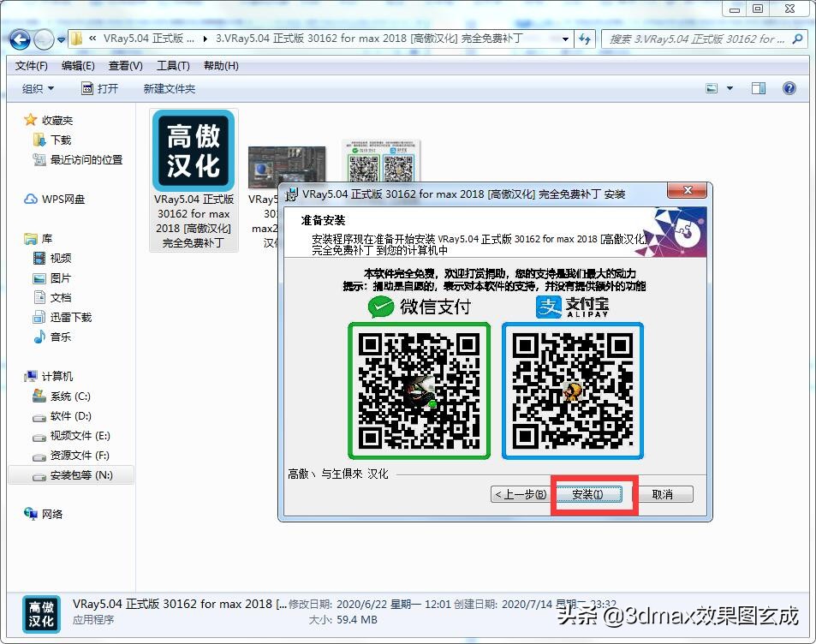This screenshot has height=644, width=816.
Task: Toggle the preview pane icon
Action: [x=759, y=88]
